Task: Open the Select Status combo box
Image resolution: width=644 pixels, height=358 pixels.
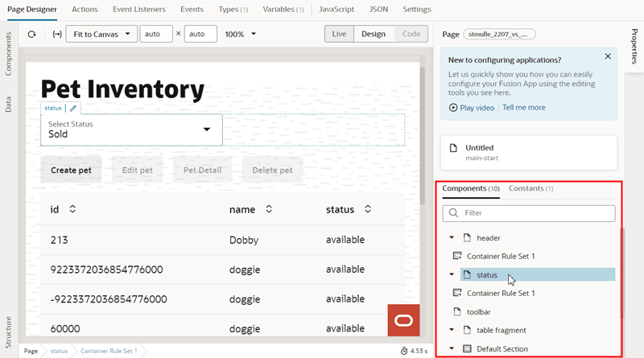Action: point(131,130)
